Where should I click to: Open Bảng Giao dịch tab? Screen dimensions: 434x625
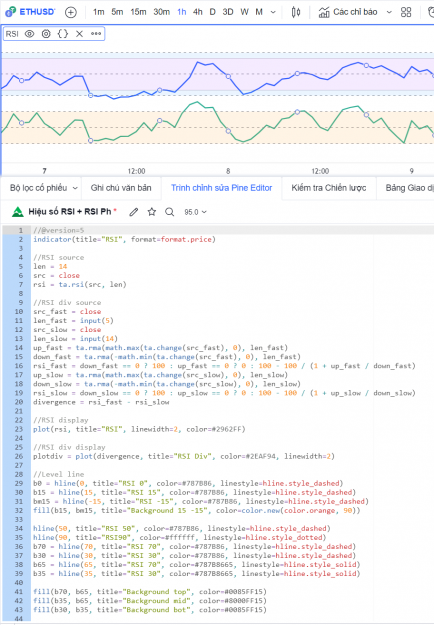coord(409,188)
